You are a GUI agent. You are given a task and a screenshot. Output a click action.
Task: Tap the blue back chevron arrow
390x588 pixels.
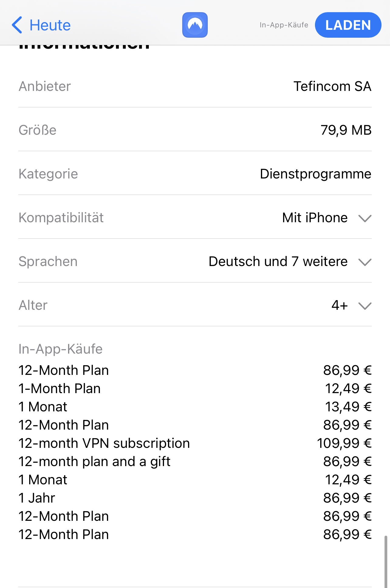pos(17,25)
